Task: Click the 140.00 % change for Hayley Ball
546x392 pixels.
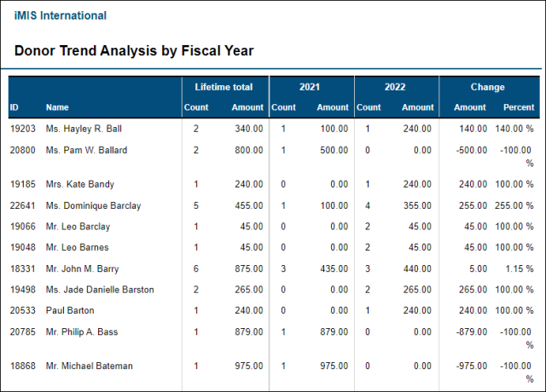Action: [x=514, y=129]
